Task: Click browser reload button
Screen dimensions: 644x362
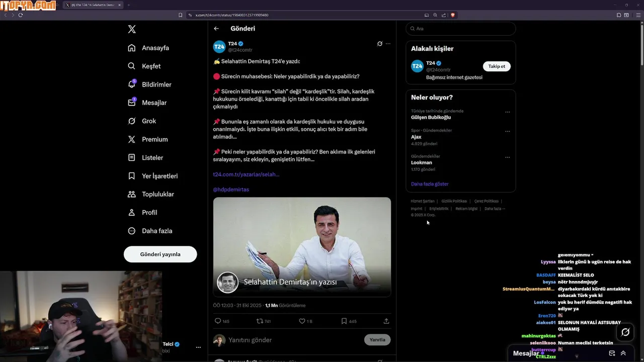Action: pos(21,15)
